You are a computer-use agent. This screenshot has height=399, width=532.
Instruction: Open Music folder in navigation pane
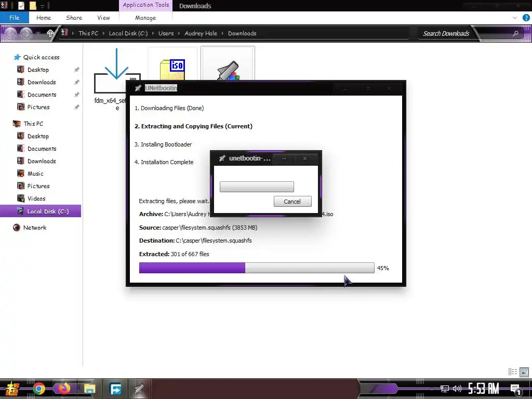[x=35, y=174]
